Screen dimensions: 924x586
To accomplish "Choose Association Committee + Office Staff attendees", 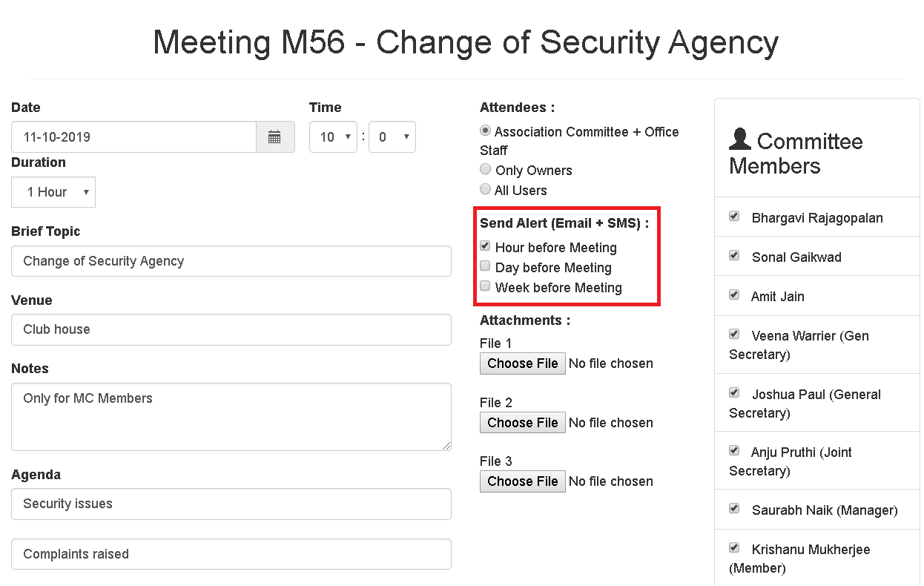I will pyautogui.click(x=485, y=131).
